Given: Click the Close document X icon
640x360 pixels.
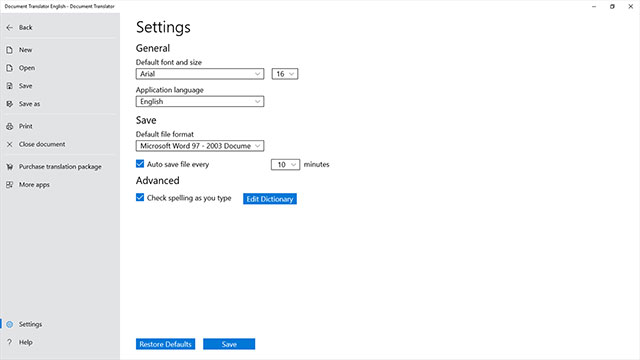Looking at the screenshot, I should (9, 144).
